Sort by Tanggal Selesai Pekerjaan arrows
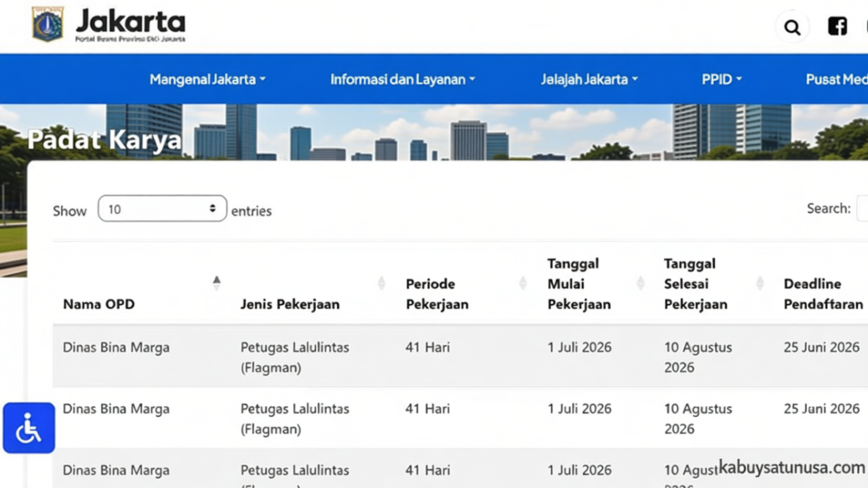The image size is (868, 488). 760,283
